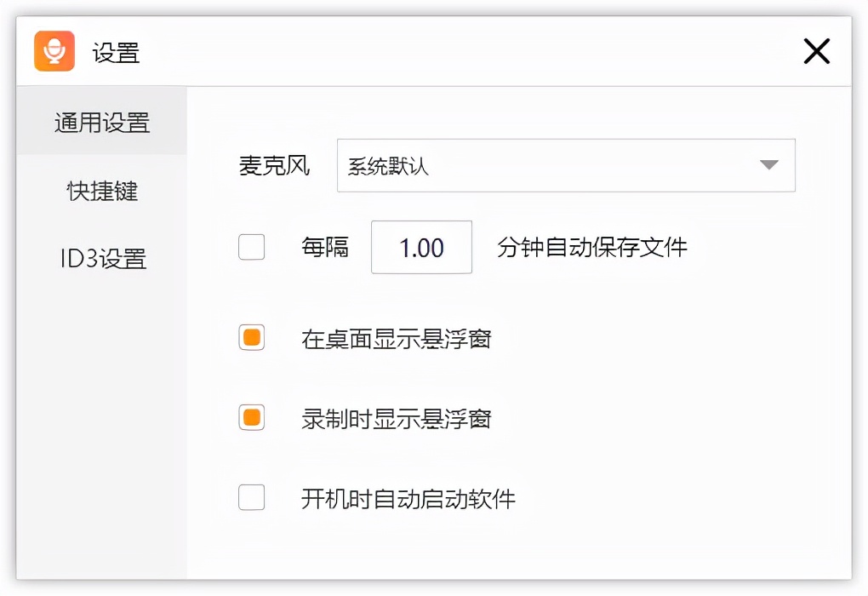Click the 设置 window title text
This screenshot has height=596, width=868.
(116, 51)
